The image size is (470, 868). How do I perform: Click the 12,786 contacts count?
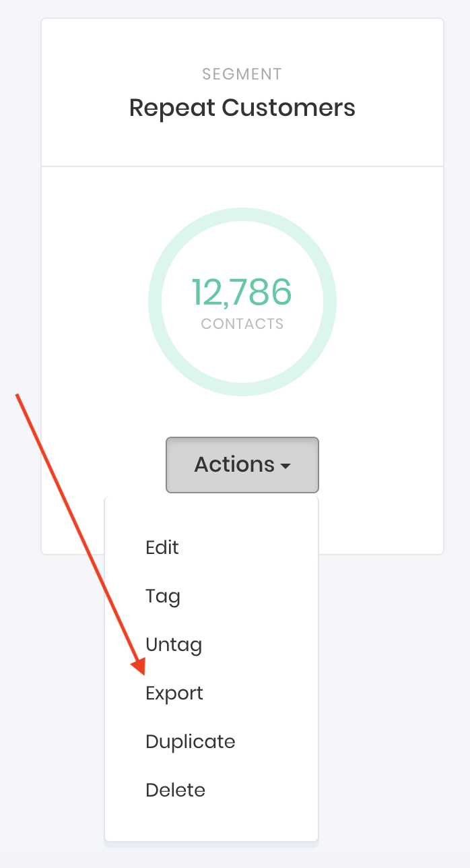tap(242, 292)
